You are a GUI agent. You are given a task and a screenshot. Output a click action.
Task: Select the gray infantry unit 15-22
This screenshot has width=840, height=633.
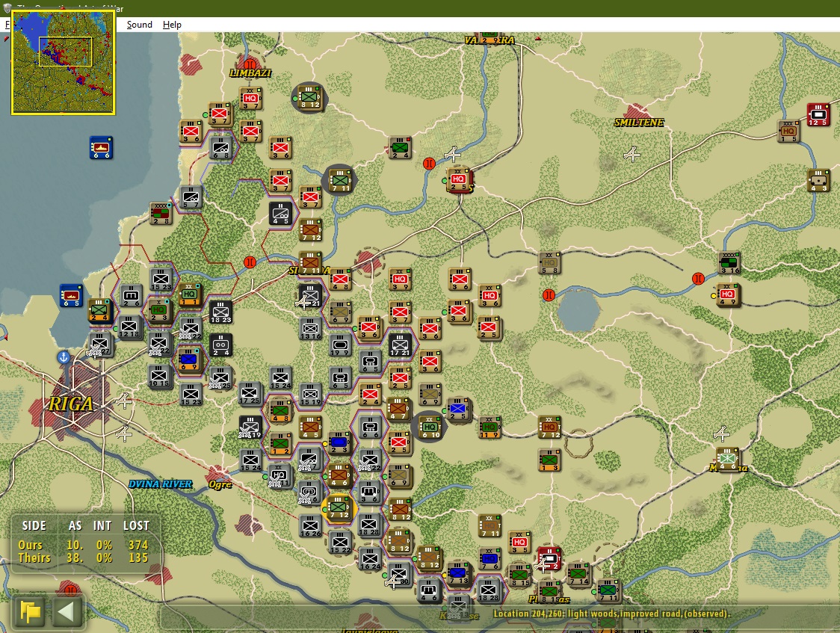pos(340,542)
